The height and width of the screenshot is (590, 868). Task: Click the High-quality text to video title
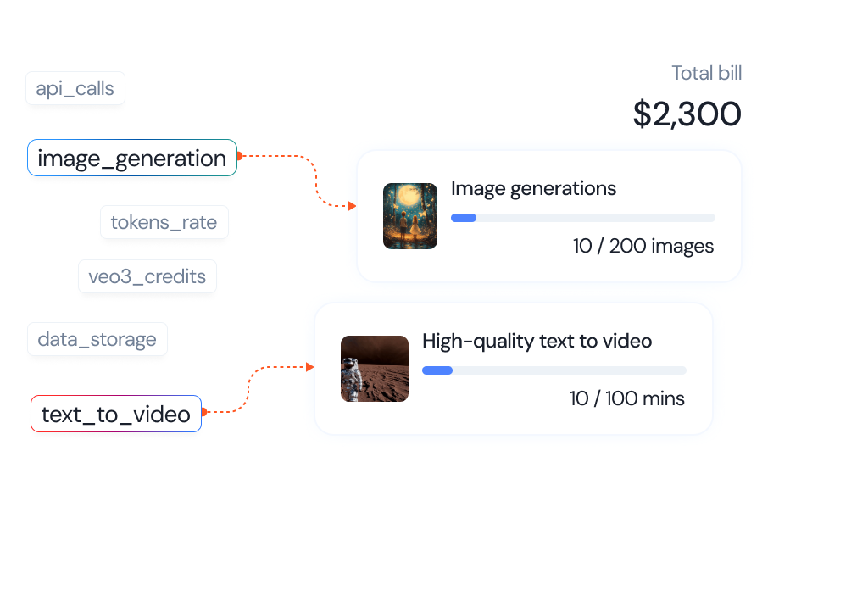(x=537, y=342)
